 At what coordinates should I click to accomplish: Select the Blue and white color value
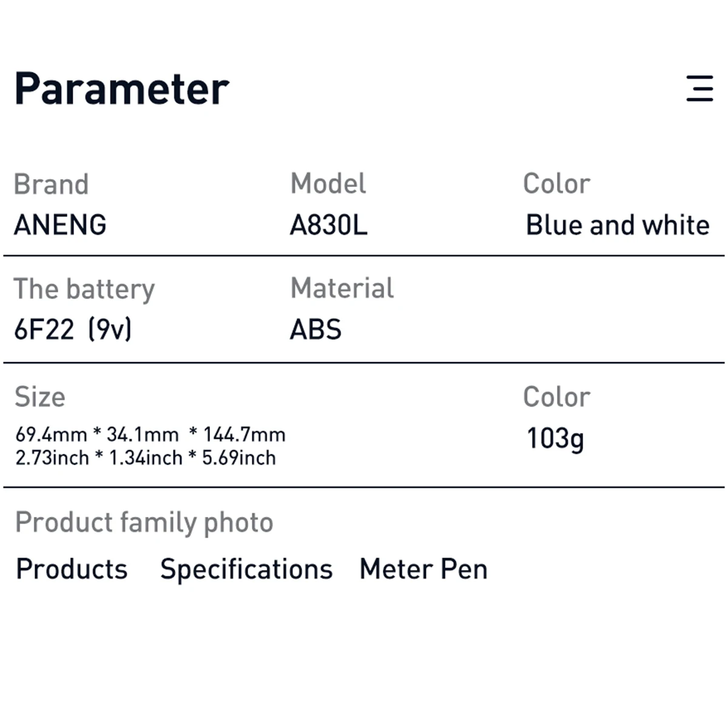click(x=618, y=225)
